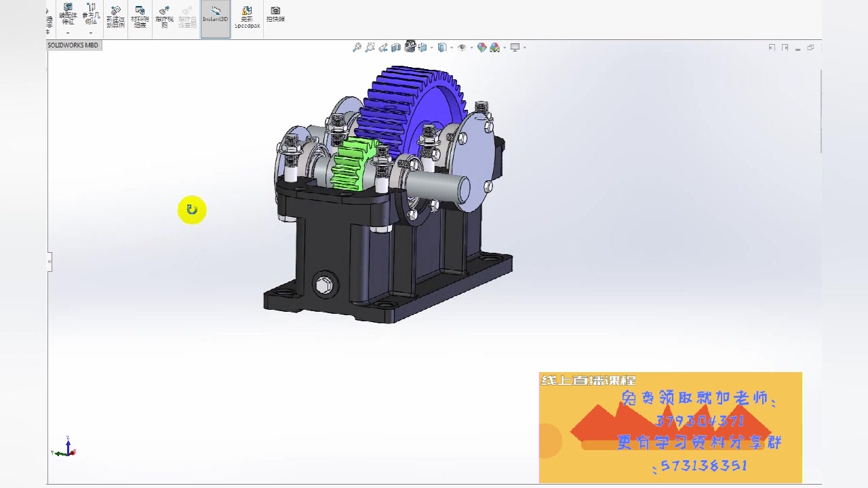
Task: Open the Display Style dropdown arrow
Action: 452,47
